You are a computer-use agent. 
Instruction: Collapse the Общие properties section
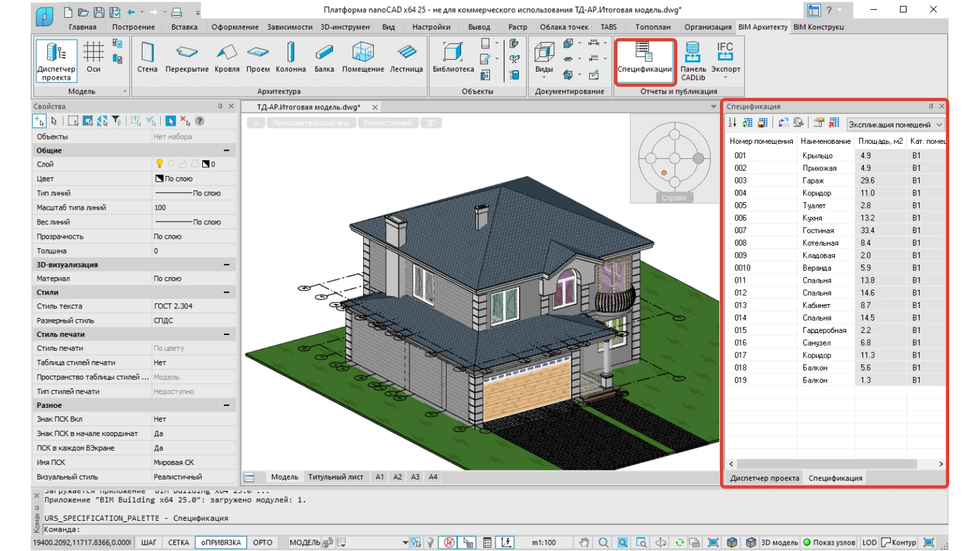point(226,150)
